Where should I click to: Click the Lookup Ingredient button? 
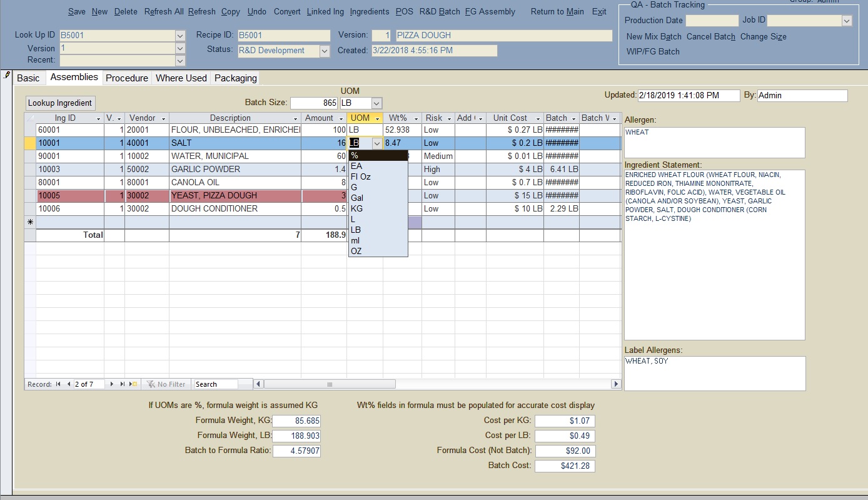coord(60,103)
